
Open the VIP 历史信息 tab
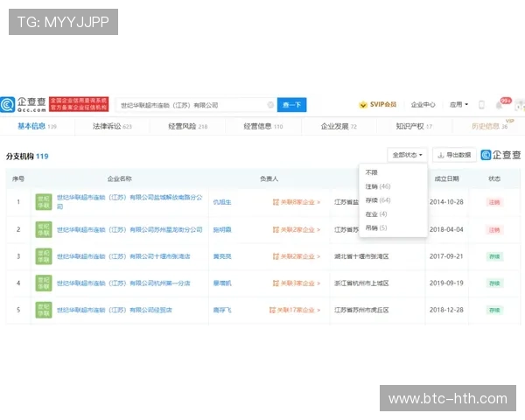click(489, 126)
